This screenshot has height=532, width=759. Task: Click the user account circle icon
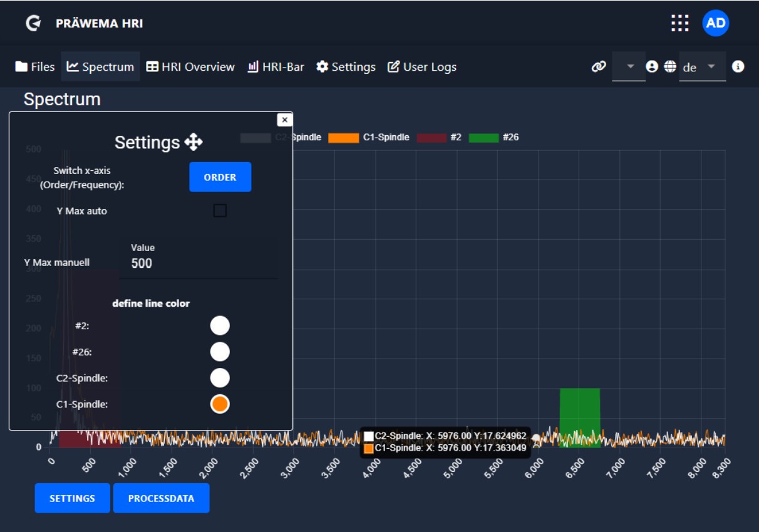[x=652, y=66]
